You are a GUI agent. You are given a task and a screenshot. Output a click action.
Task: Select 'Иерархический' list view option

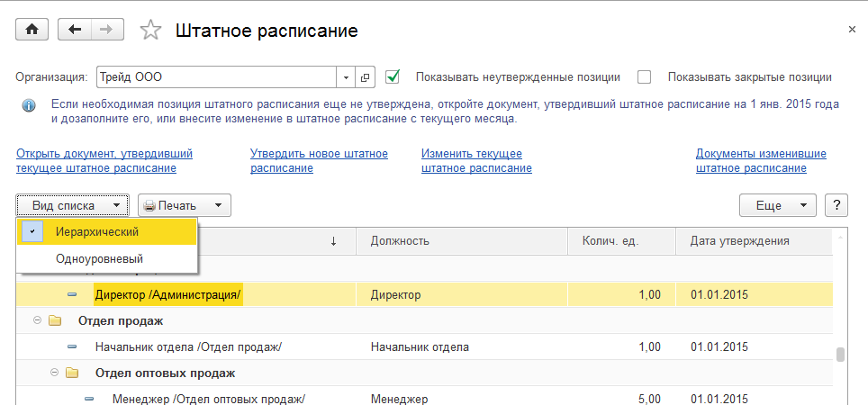[x=97, y=232]
